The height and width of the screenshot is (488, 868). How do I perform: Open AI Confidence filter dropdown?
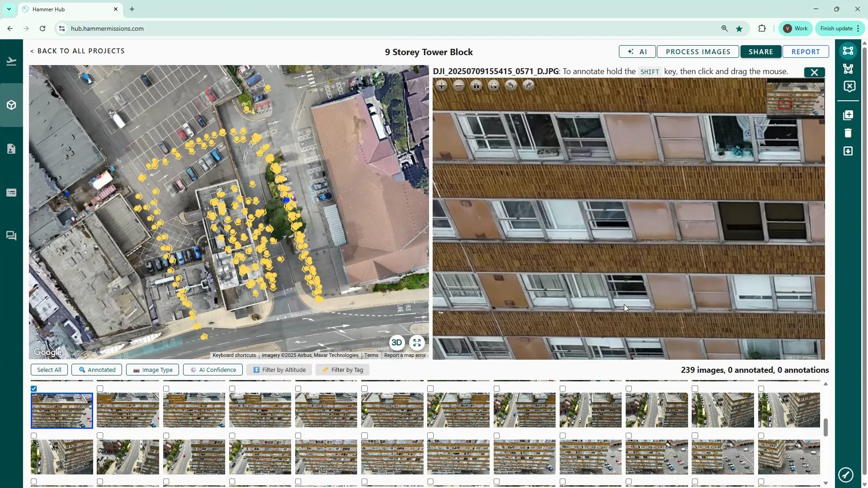pyautogui.click(x=213, y=370)
